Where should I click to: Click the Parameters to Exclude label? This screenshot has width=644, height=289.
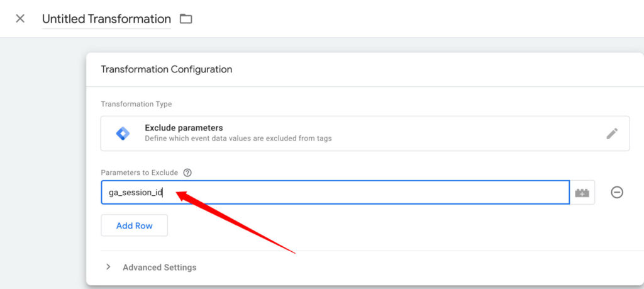tap(140, 173)
